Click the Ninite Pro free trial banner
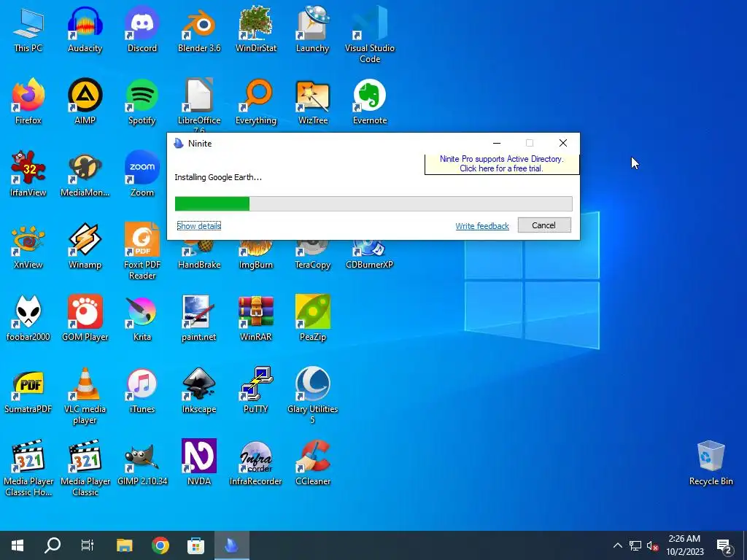The width and height of the screenshot is (747, 560). (502, 164)
